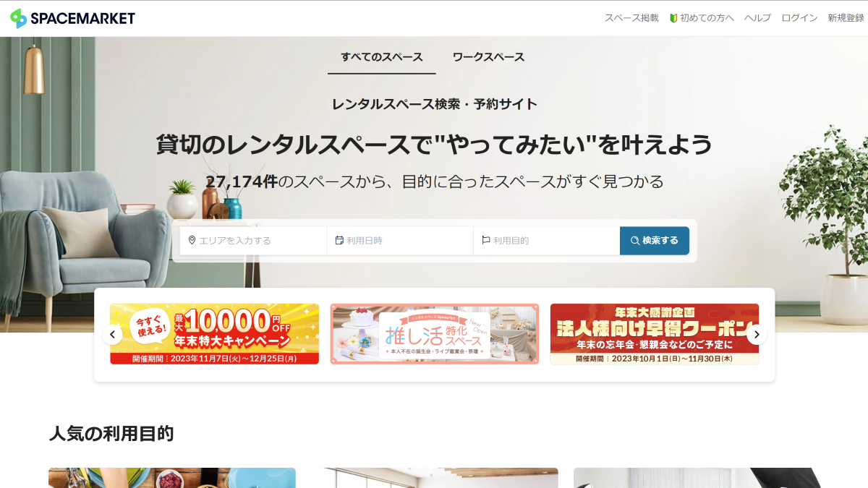Open the スペース掲載 menu item
This screenshot has height=488, width=868.
point(631,17)
